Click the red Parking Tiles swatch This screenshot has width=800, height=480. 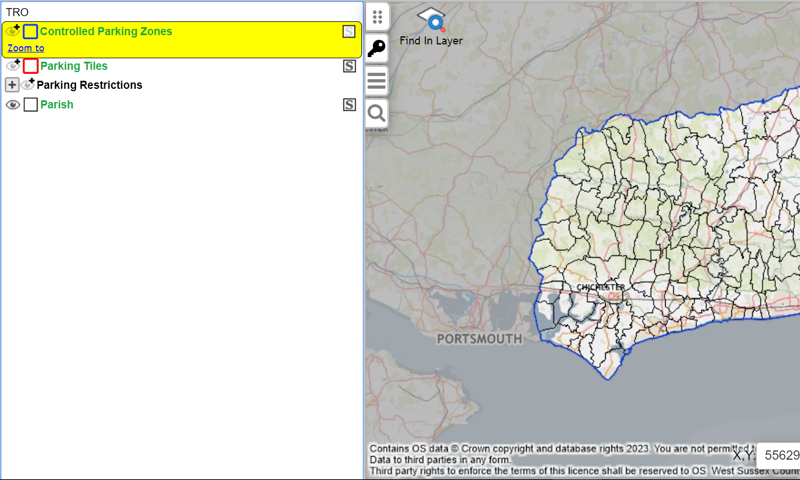[30, 66]
